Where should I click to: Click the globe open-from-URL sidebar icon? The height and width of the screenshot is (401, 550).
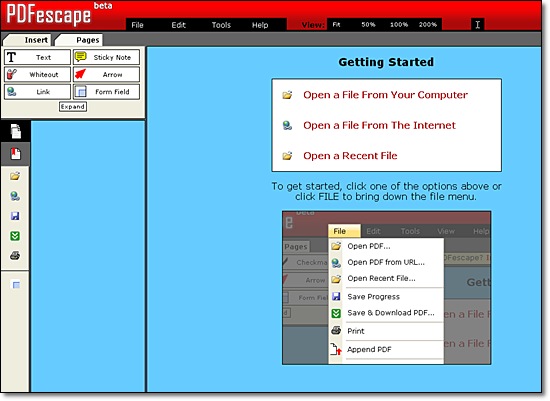15,196
